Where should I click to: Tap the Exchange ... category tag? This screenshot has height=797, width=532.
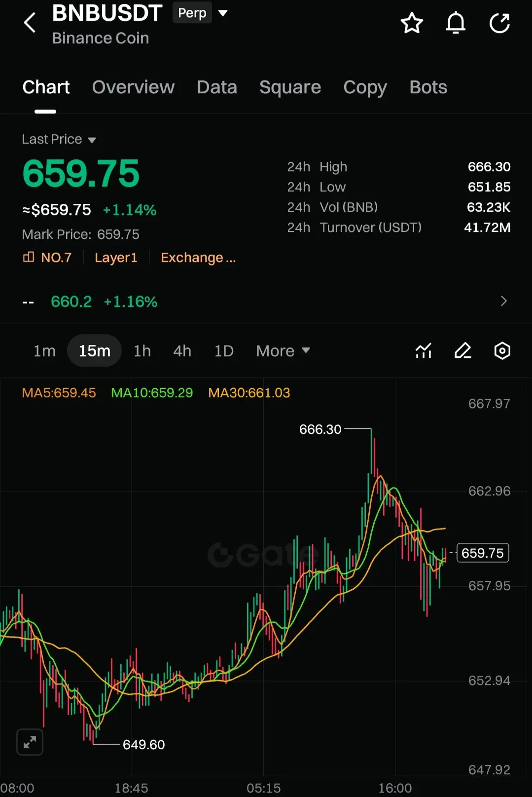pos(198,258)
